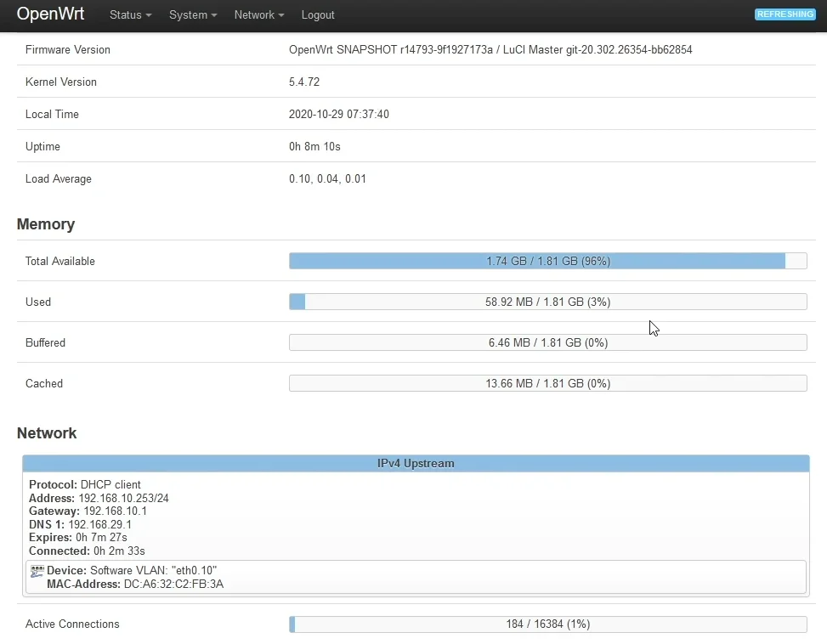Click the Cached row label

[44, 383]
